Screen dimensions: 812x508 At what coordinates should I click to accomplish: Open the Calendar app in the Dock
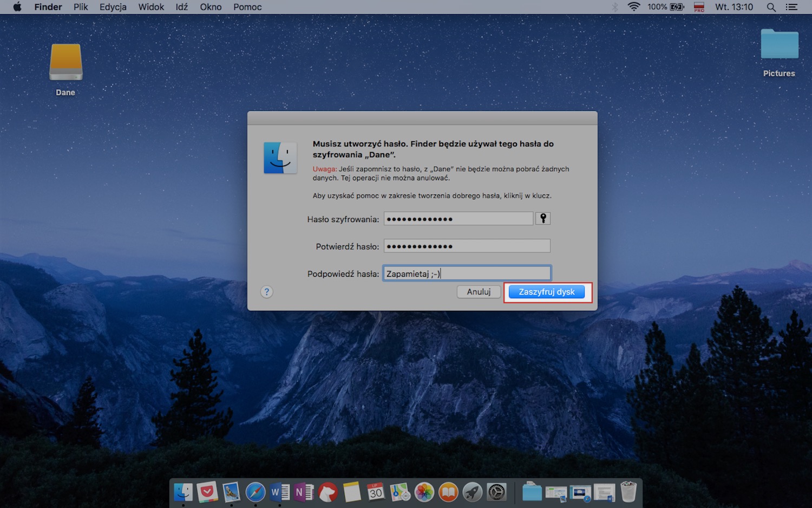pyautogui.click(x=376, y=492)
